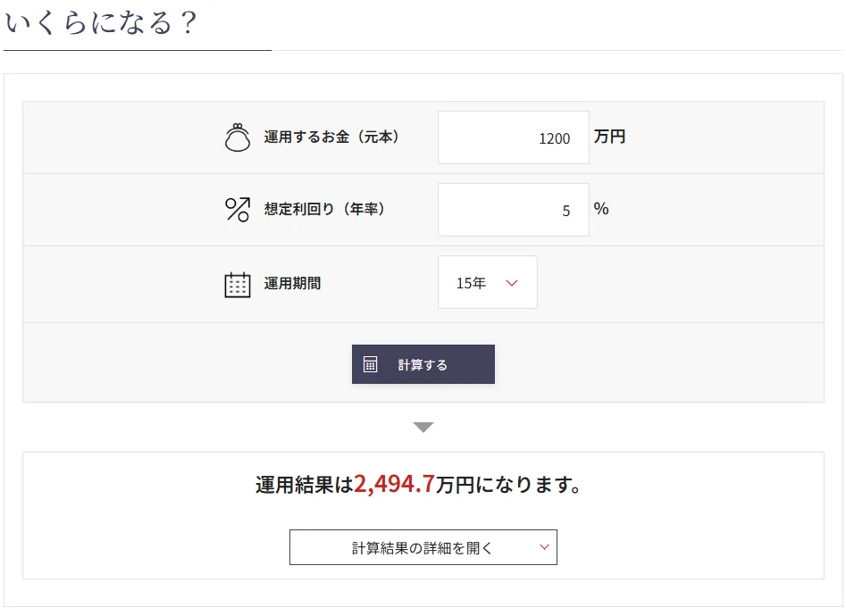The height and width of the screenshot is (616, 846).
Task: Expand 計算結果の詳細を開く details
Action: tap(423, 547)
